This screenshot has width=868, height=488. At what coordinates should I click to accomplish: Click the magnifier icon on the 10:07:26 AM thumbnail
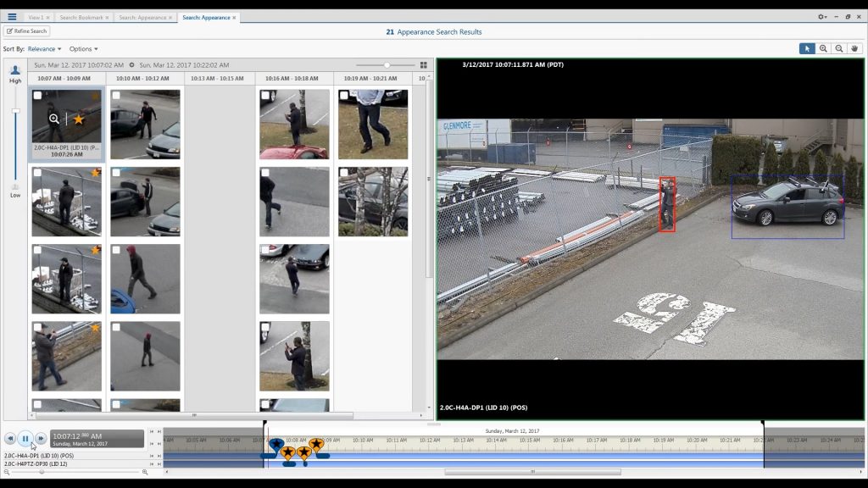point(53,119)
